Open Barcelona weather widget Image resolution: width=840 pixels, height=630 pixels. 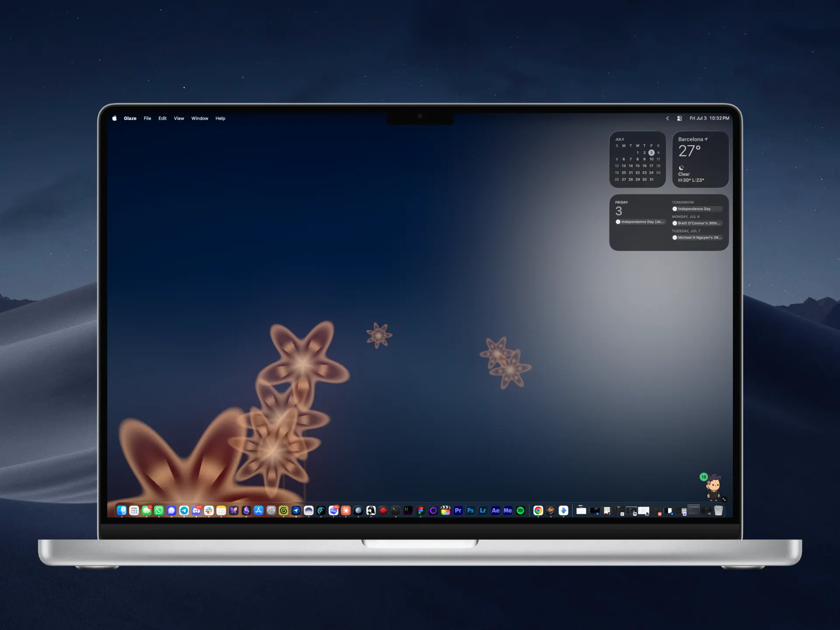pyautogui.click(x=700, y=159)
